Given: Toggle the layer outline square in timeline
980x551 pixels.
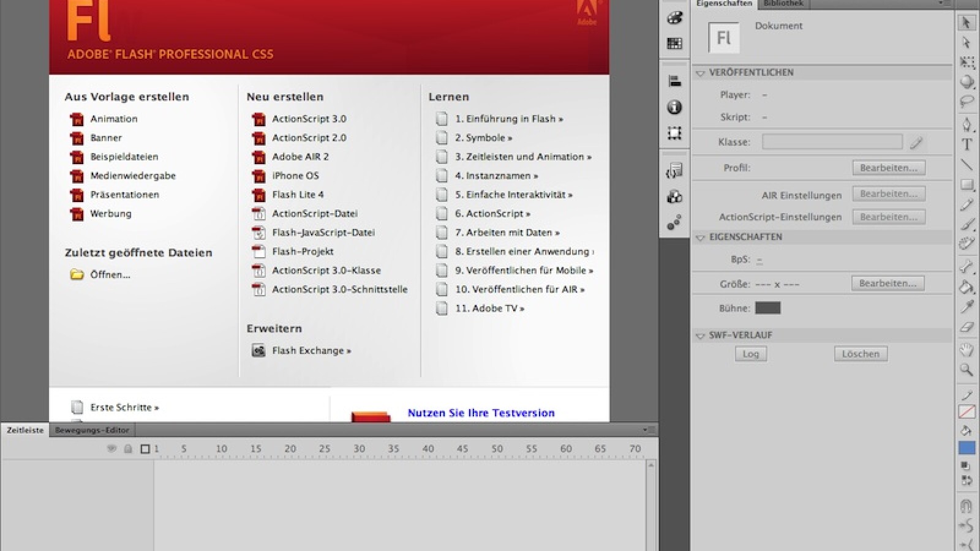Looking at the screenshot, I should coord(145,449).
